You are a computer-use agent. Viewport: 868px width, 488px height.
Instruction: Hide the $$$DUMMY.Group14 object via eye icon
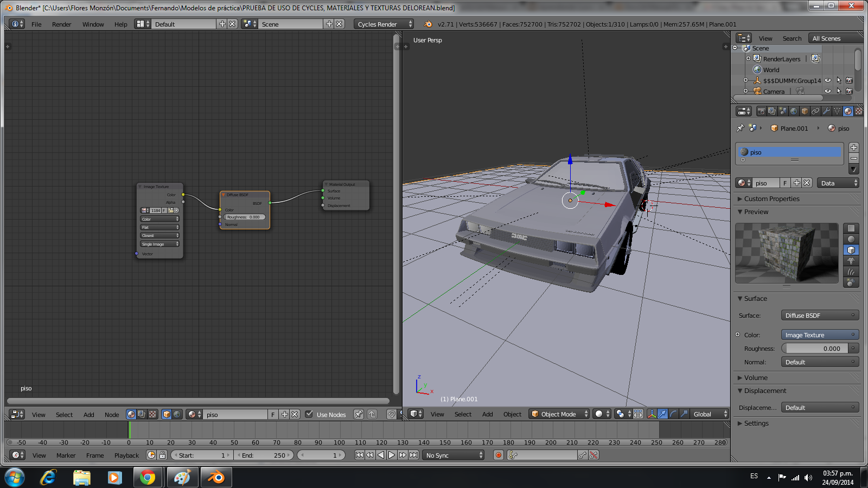point(828,81)
